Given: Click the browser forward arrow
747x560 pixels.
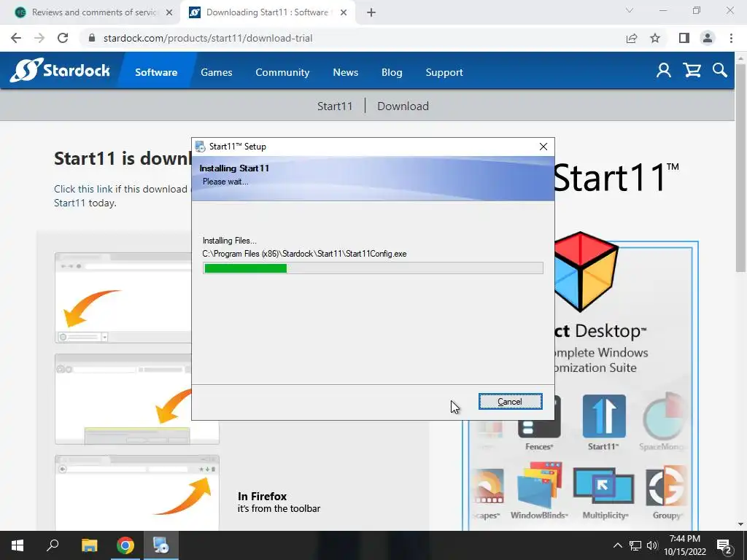Looking at the screenshot, I should 39,38.
